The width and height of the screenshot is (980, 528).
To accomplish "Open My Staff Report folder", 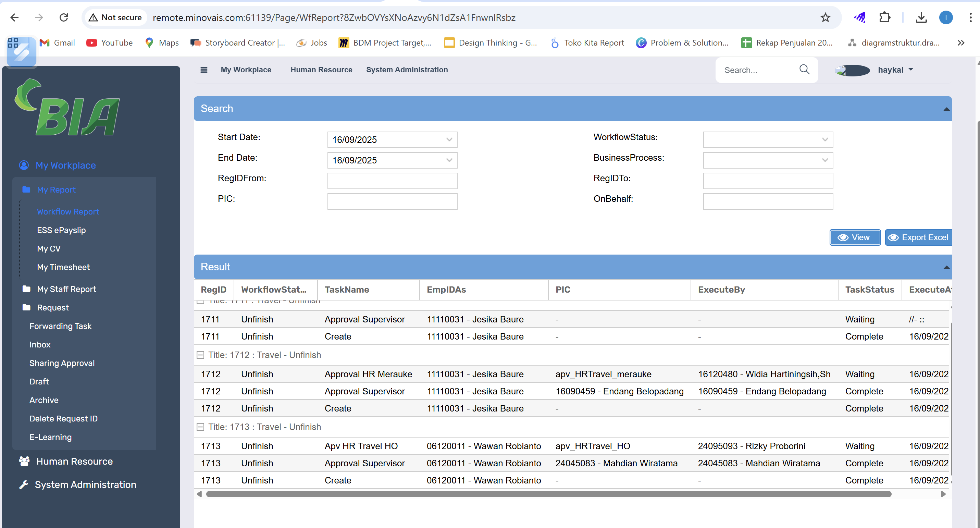I will [66, 289].
